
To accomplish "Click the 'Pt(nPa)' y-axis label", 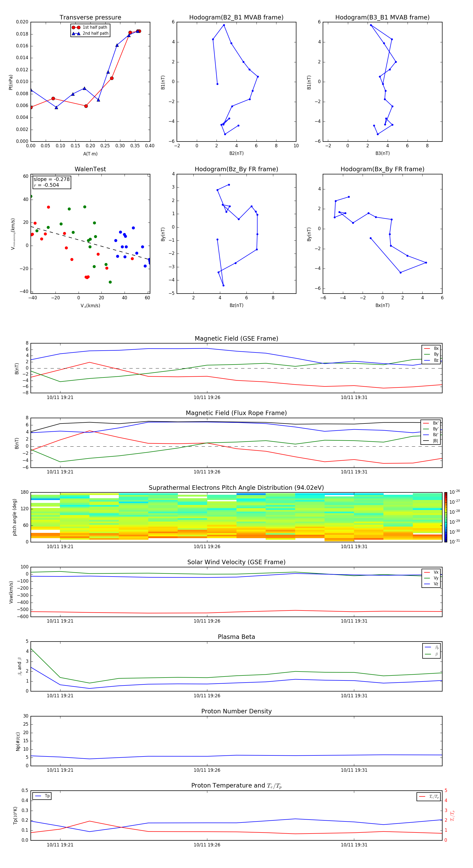I will [x=11, y=82].
